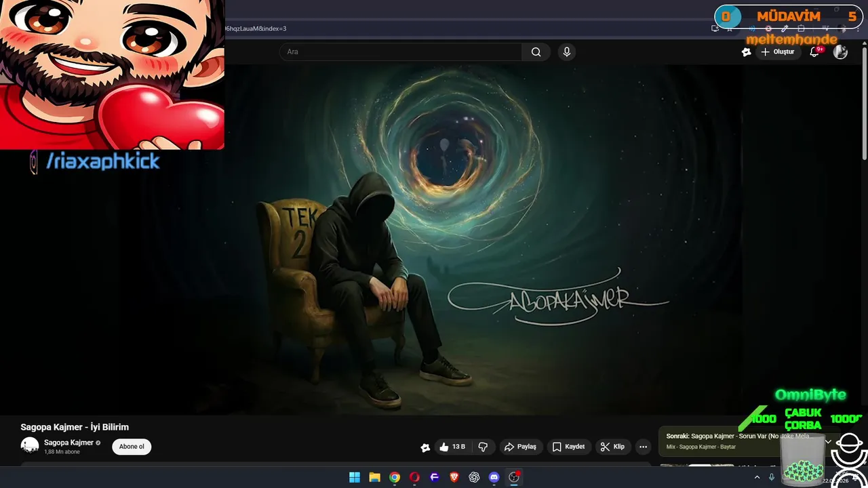This screenshot has height=488, width=868.
Task: Open File Explorer from the taskbar
Action: (x=374, y=477)
